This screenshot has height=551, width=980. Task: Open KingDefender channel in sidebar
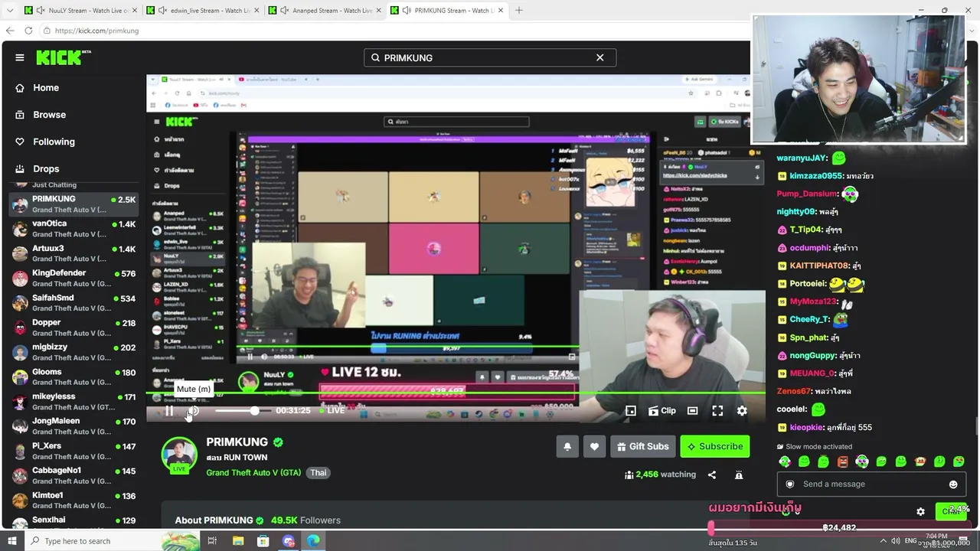[x=73, y=278]
